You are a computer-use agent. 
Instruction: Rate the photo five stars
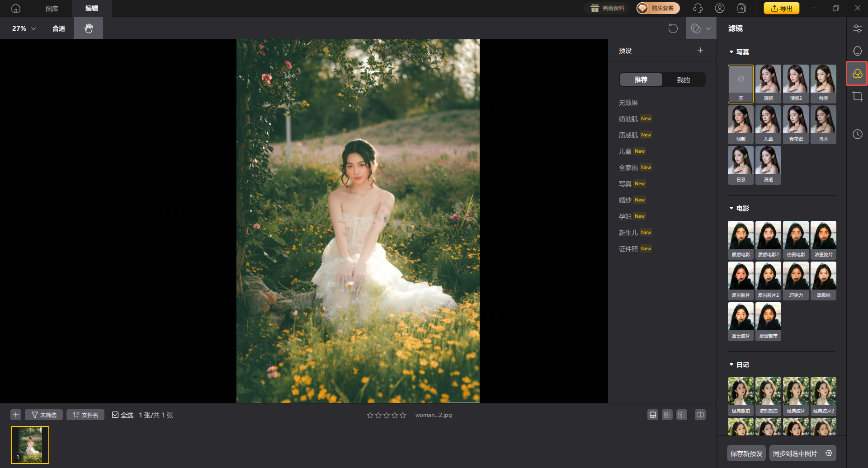tap(403, 415)
